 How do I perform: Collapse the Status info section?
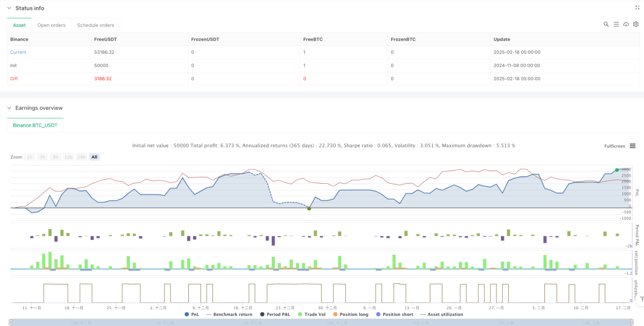pos(9,8)
